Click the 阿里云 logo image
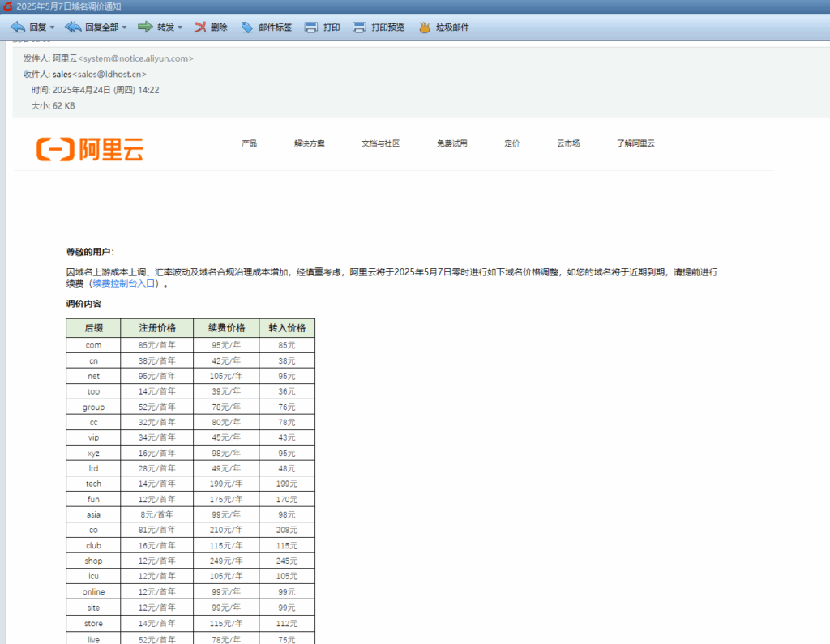This screenshot has height=644, width=830. pyautogui.click(x=90, y=149)
